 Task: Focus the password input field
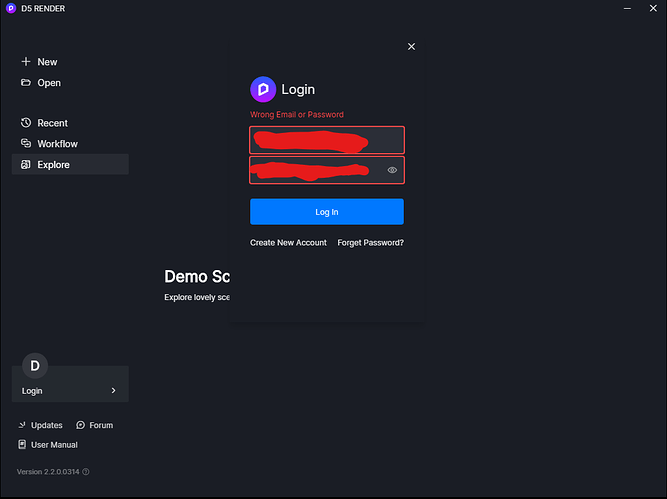[327, 170]
